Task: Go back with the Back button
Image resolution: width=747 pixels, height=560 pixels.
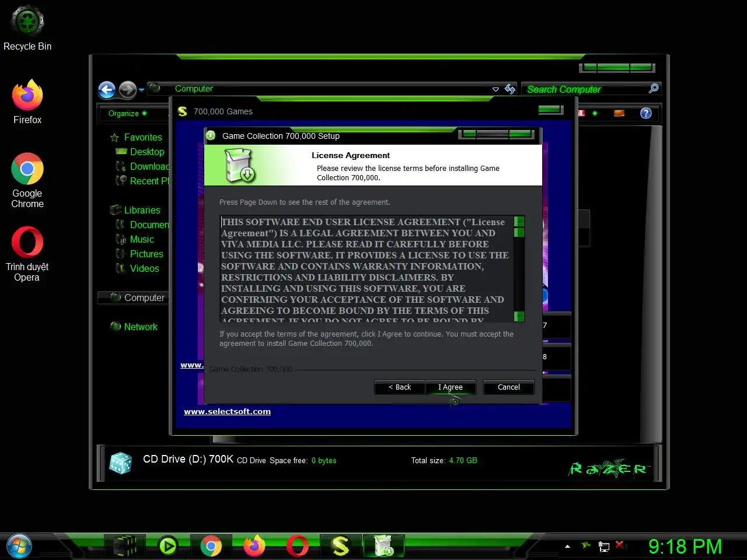Action: pos(400,387)
